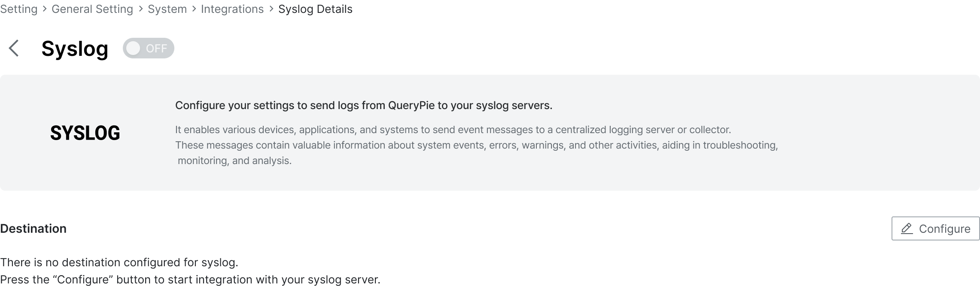
Task: Click the Syslog page title
Action: (75, 49)
